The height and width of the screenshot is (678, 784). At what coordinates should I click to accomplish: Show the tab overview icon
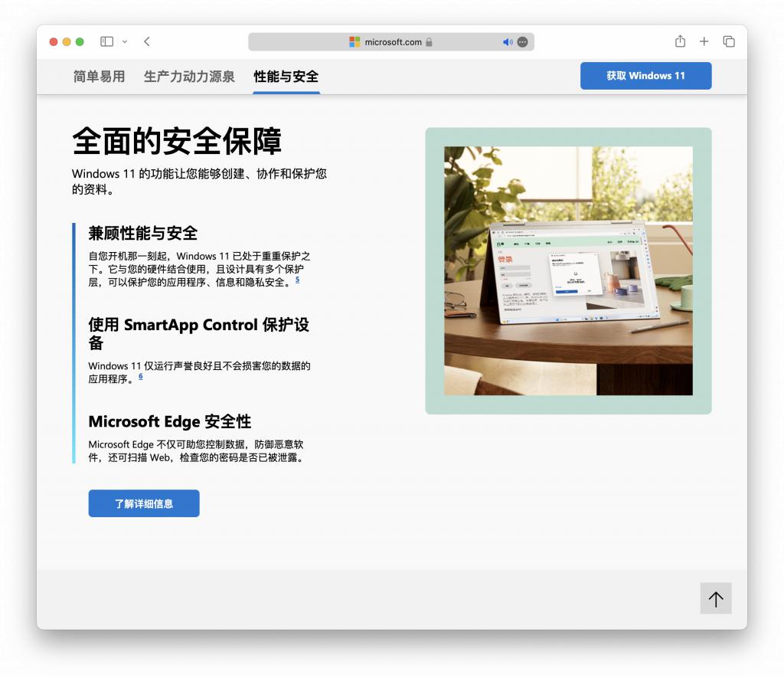coord(729,41)
